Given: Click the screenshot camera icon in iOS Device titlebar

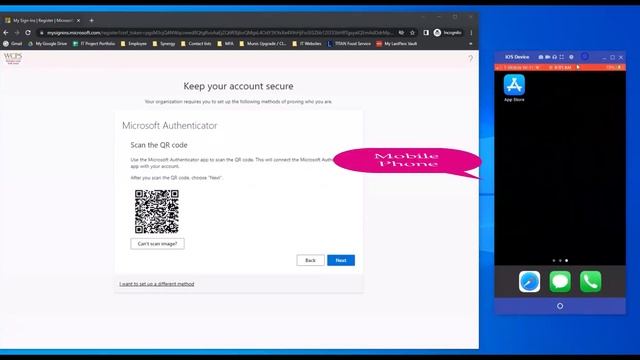Looking at the screenshot, I should click(540, 57).
